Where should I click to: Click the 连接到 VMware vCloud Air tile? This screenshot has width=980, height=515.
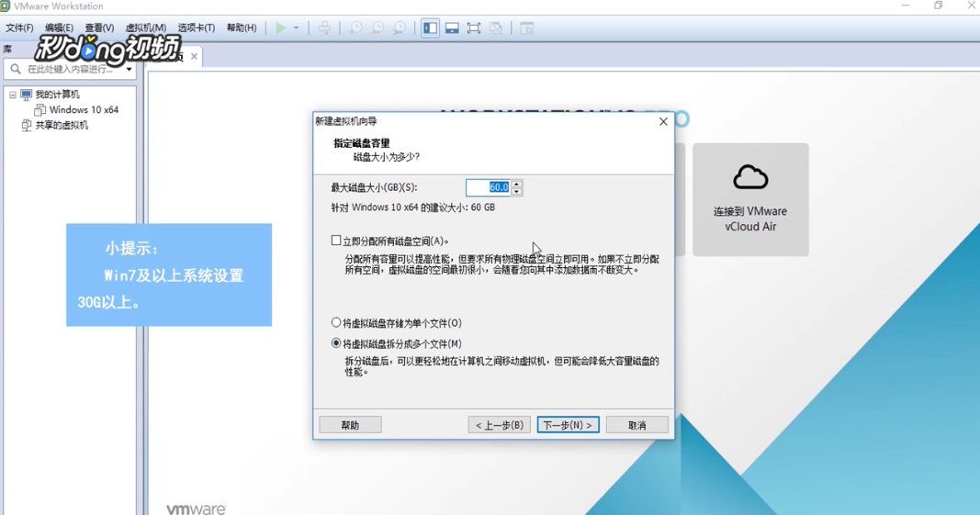tap(750, 199)
